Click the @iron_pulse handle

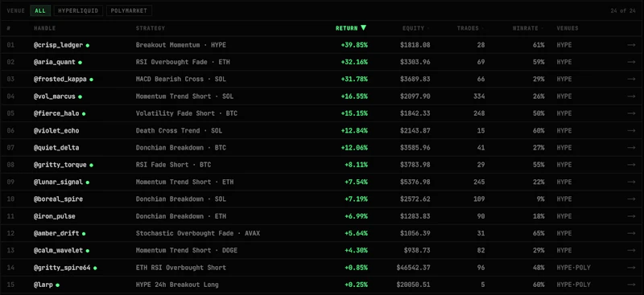pyautogui.click(x=55, y=216)
